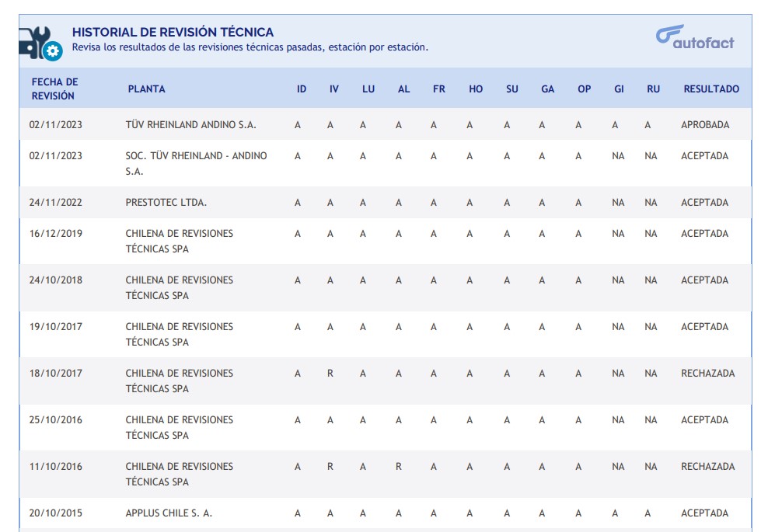Click the HISTORIAL DE REVISIÓN TÉCNICA title
Screen dimensions: 768x532
click(x=173, y=33)
